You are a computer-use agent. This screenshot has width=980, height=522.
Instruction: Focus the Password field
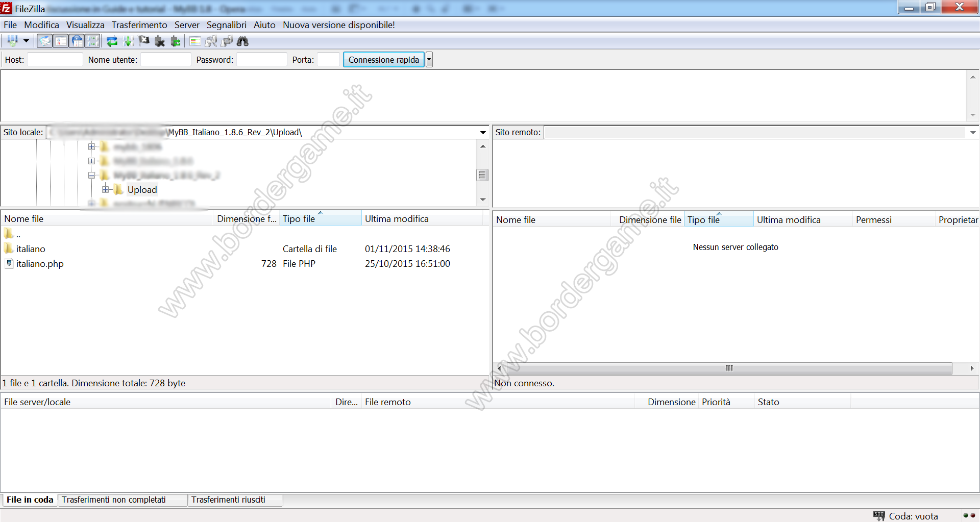[262, 60]
